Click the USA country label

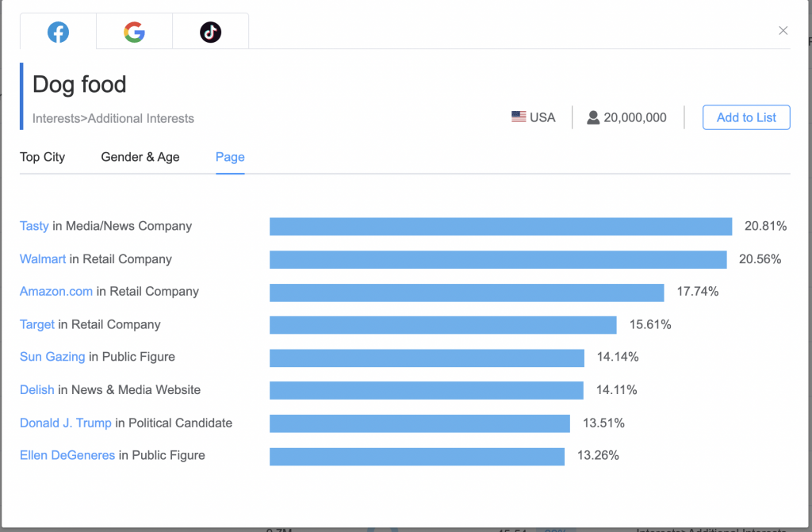pyautogui.click(x=542, y=117)
